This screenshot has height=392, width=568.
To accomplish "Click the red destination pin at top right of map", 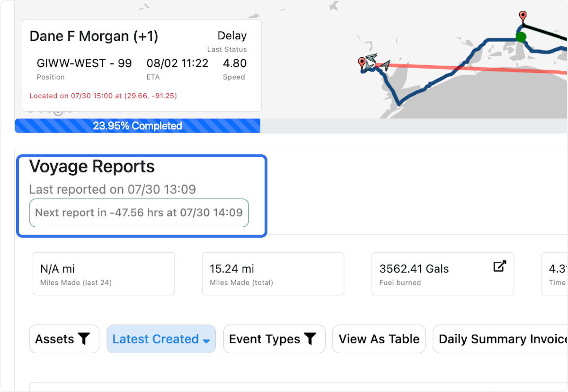I will (x=523, y=16).
